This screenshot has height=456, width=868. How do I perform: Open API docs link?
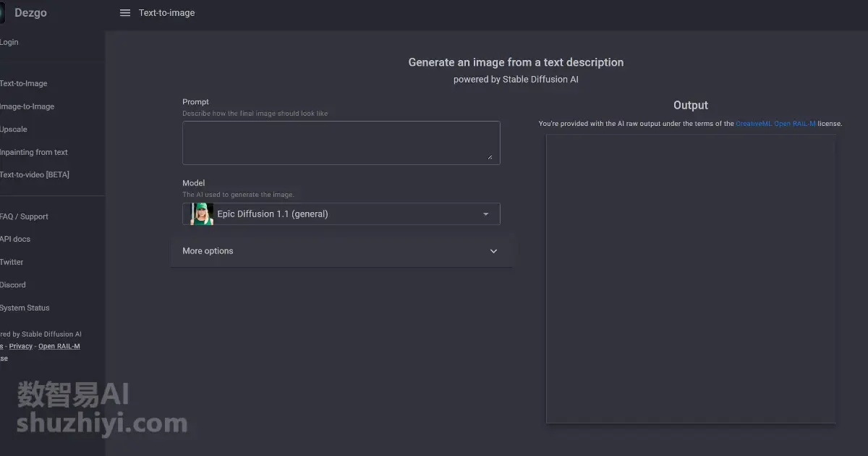point(15,239)
